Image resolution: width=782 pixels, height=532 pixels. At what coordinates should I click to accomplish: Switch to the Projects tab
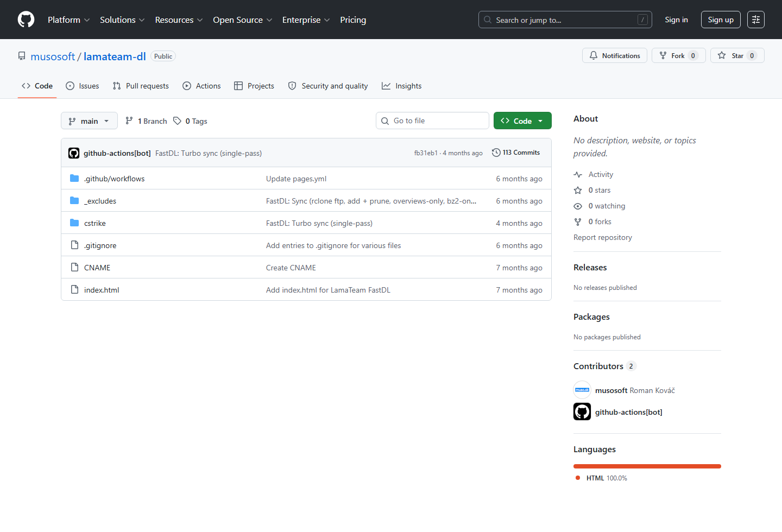[x=254, y=86]
